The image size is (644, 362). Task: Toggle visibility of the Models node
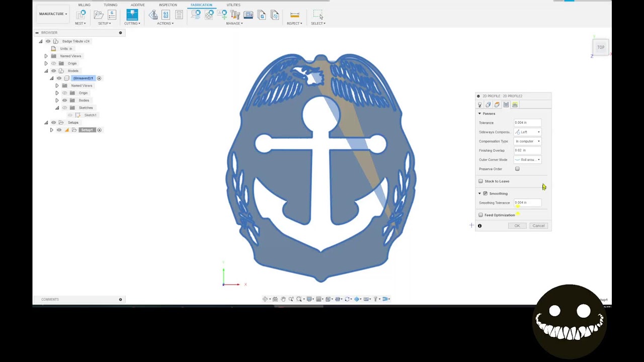click(x=54, y=71)
